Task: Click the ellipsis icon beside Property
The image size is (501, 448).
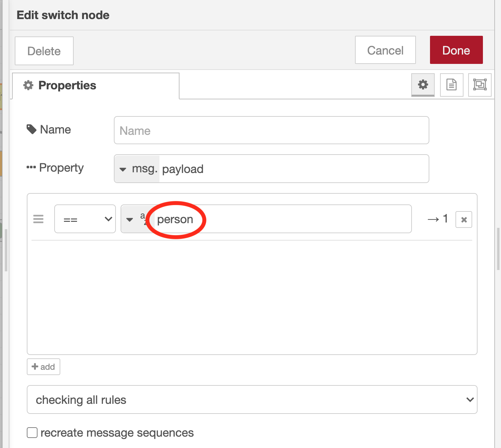Action: [x=31, y=167]
